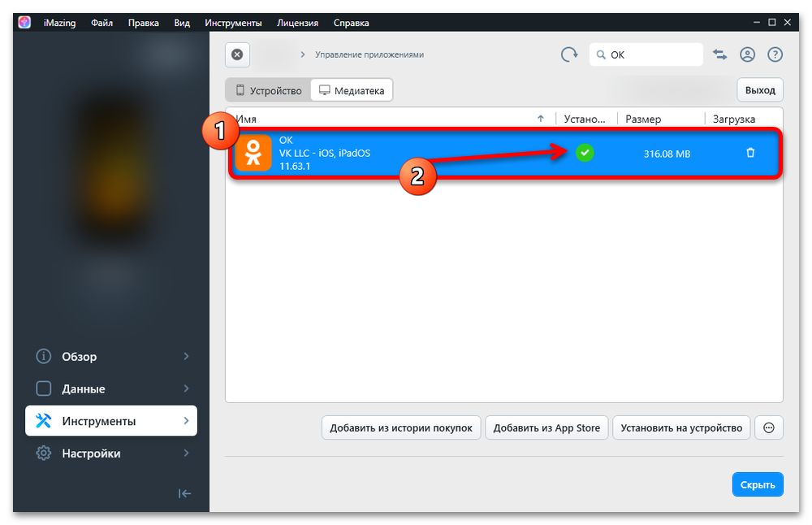Viewport: 812px width, 525px height.
Task: Open the Данные sidebar section
Action: pos(111,388)
